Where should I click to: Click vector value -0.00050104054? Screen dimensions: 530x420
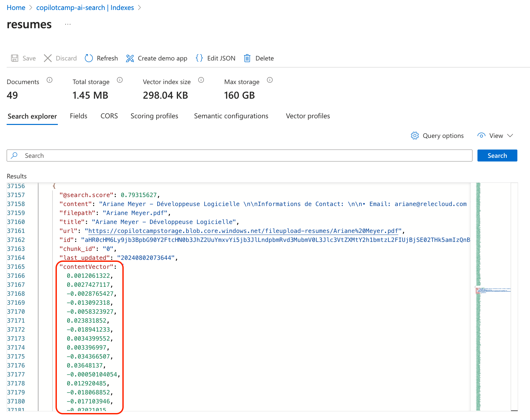click(x=92, y=374)
